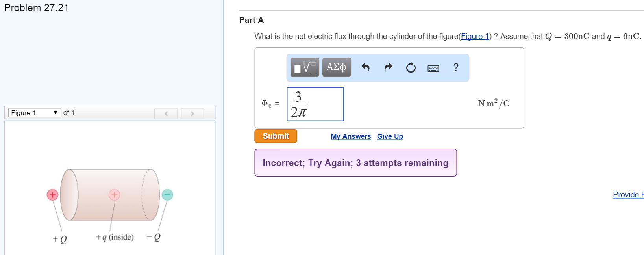Click the Incorrect; Try Again message box
Screen dimensions: 644x255
click(355, 162)
